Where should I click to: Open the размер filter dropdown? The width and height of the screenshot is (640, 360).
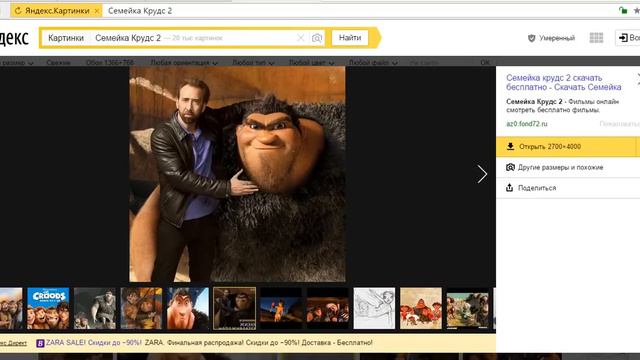[x=17, y=62]
